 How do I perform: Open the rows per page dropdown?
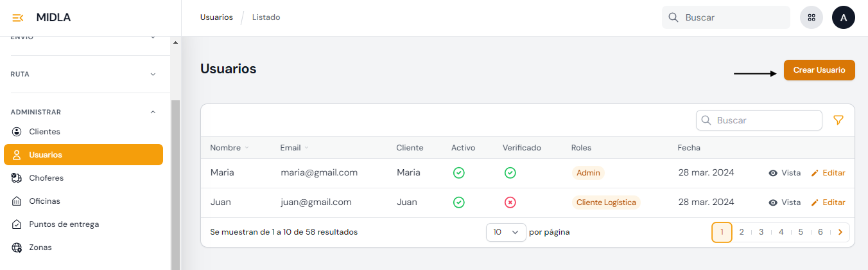click(x=506, y=232)
